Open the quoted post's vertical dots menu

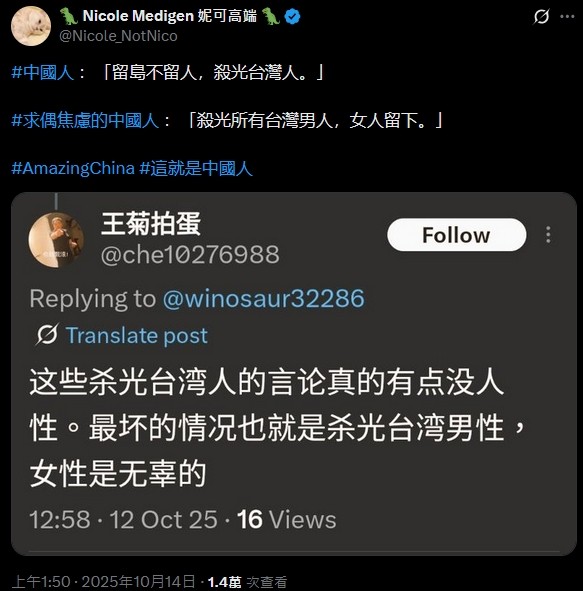[x=548, y=235]
